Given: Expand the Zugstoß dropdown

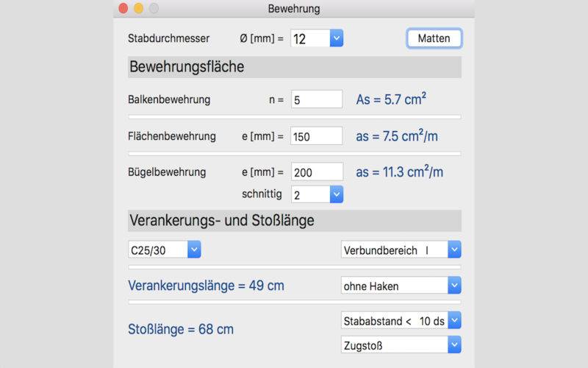Looking at the screenshot, I should (x=454, y=344).
